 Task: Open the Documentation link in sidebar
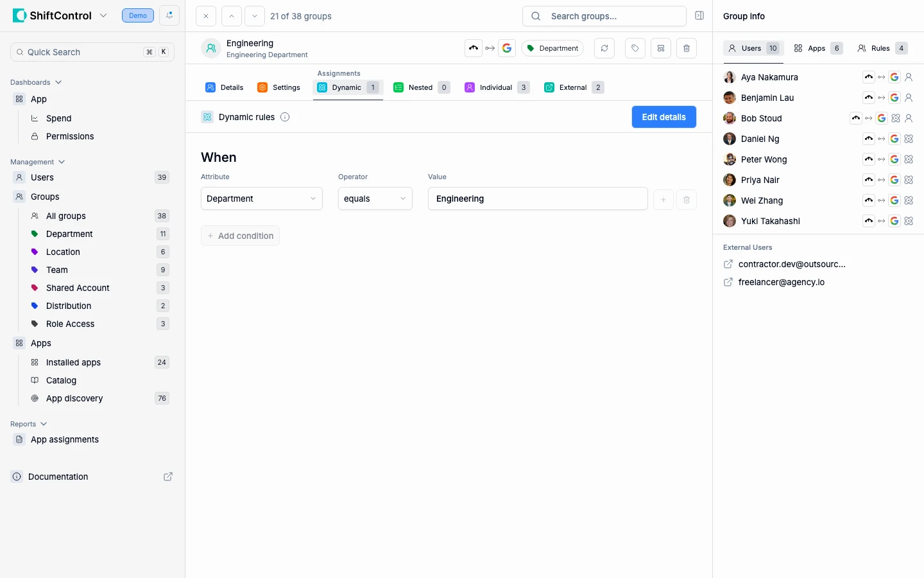(x=58, y=477)
